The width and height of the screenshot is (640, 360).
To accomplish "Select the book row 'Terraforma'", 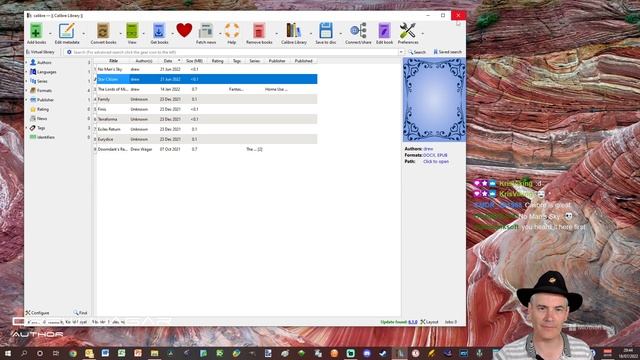I will [205, 119].
